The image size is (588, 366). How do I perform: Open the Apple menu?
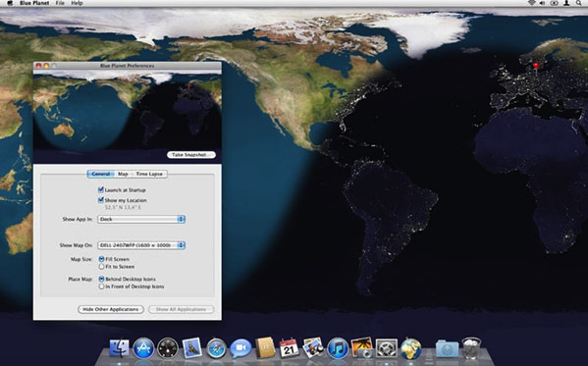(10, 3)
